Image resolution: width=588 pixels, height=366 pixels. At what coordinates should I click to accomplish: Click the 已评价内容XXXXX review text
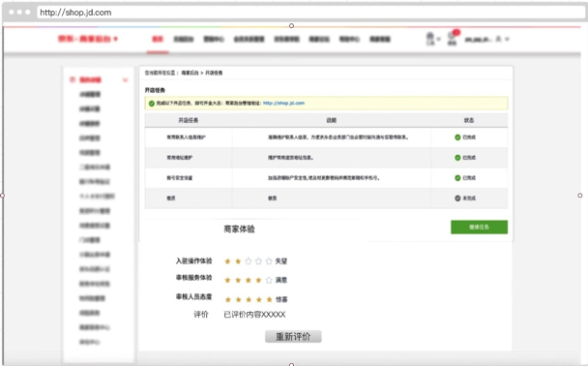pos(254,315)
